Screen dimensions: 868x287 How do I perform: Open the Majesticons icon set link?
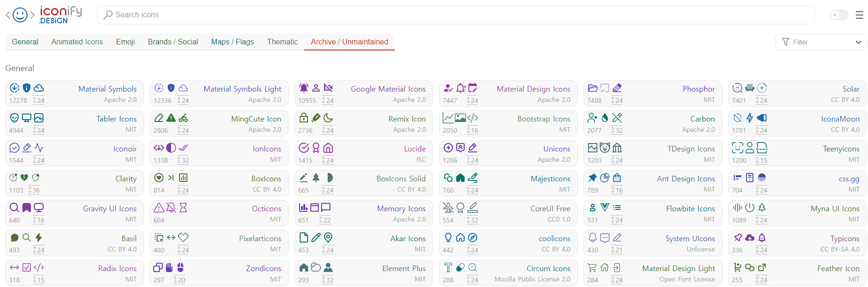pyautogui.click(x=550, y=179)
